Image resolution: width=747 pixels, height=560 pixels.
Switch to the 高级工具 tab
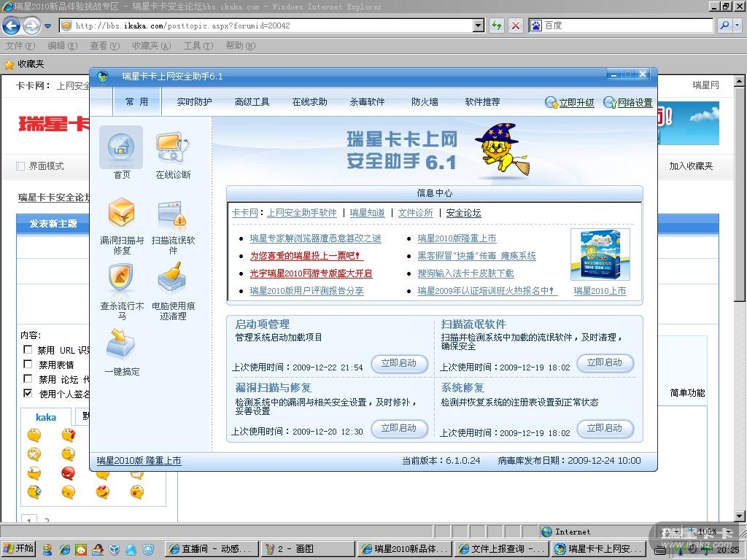(x=252, y=102)
